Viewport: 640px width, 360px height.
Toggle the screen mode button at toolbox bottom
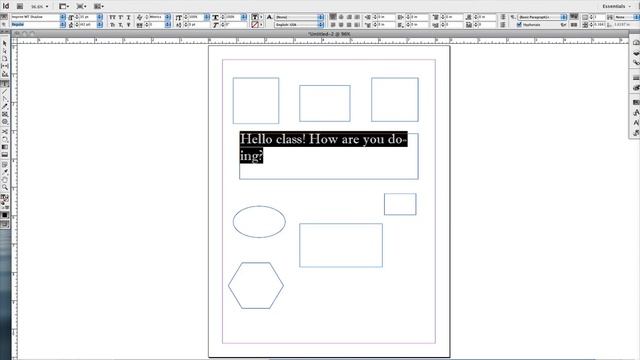[x=4, y=224]
